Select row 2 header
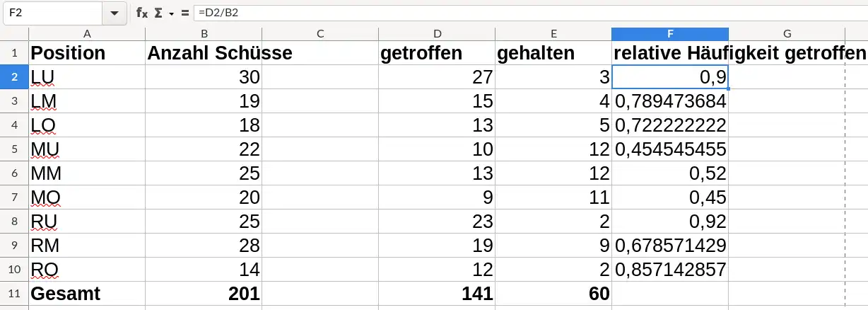The image size is (868, 310). click(x=14, y=76)
